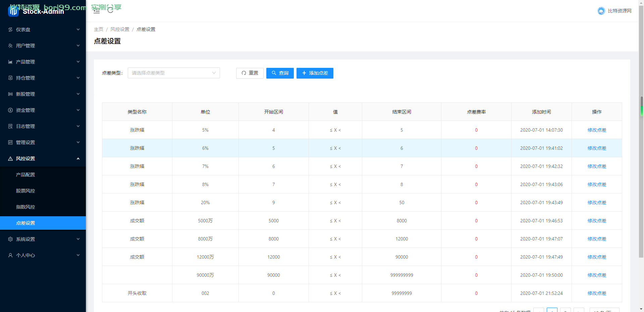644x312 pixels.
Task: Open 股票风控 submenu item
Action: tap(43, 191)
